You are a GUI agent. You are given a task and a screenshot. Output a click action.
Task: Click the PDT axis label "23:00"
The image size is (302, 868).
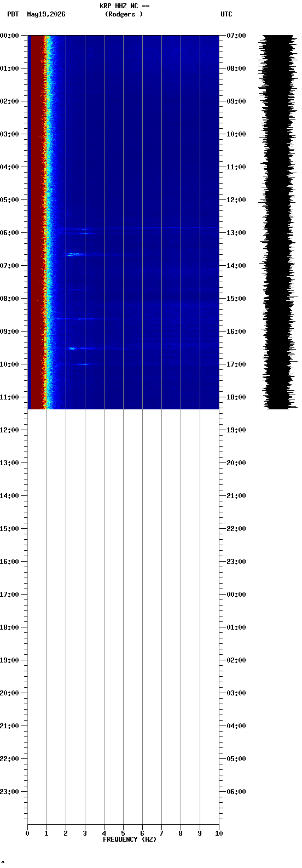[x=9, y=792]
